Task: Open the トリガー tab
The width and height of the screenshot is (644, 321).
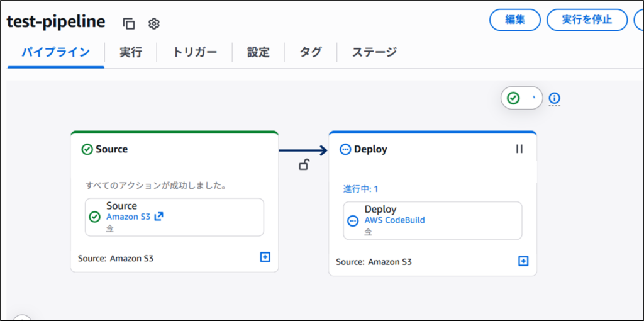Action: pos(195,52)
